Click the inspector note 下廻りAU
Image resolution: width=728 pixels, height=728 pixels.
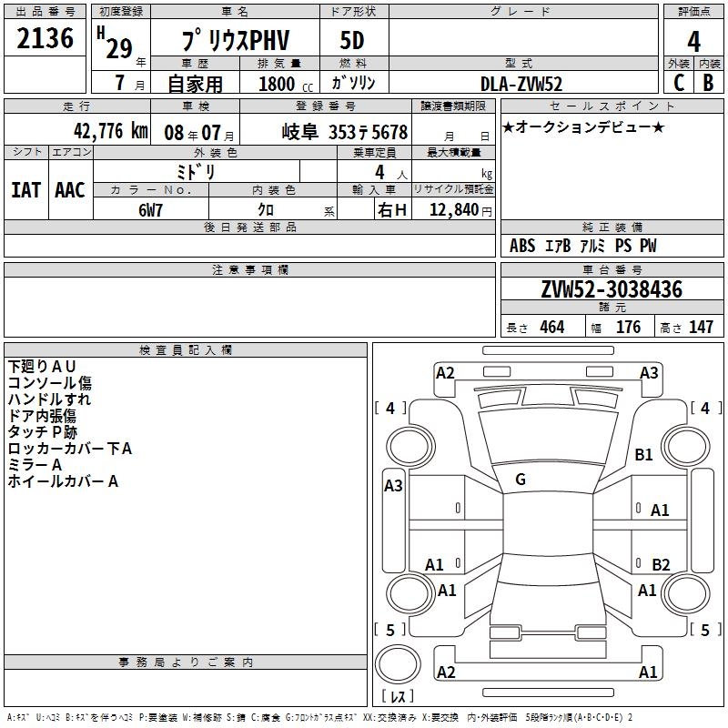click(42, 367)
